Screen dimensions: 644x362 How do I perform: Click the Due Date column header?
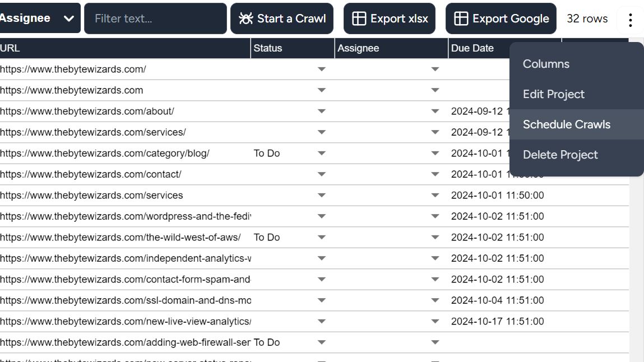[471, 48]
